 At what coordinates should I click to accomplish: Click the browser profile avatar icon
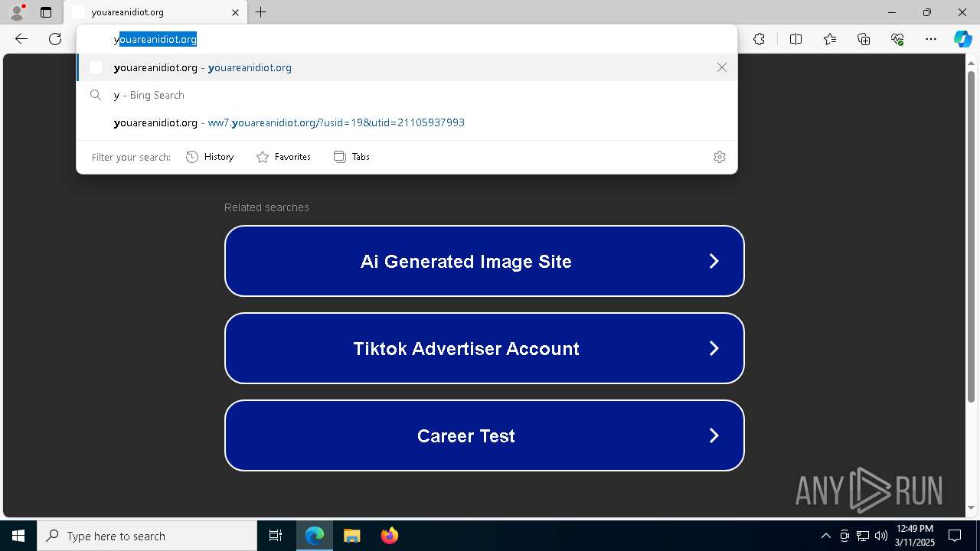16,12
